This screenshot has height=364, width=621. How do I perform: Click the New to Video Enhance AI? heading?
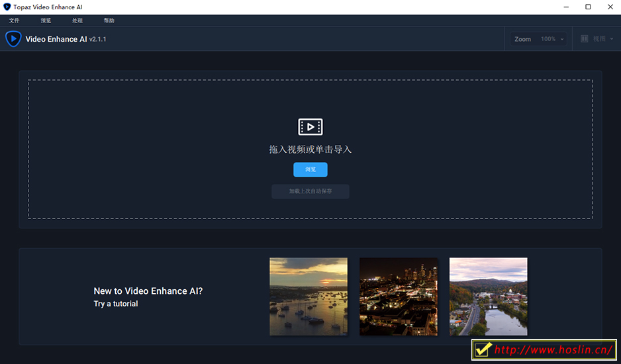tap(148, 291)
